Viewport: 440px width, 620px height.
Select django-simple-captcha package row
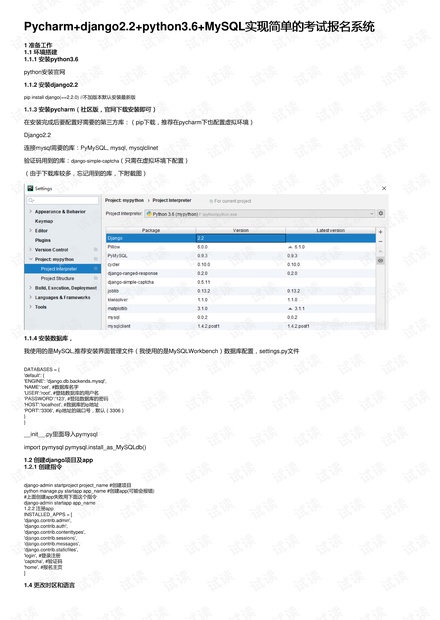pos(241,282)
